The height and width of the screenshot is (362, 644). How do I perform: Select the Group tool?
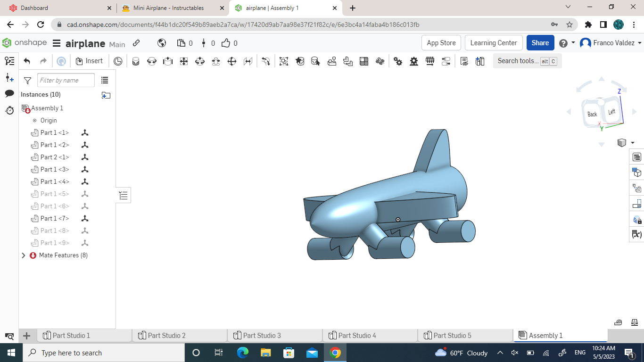283,61
